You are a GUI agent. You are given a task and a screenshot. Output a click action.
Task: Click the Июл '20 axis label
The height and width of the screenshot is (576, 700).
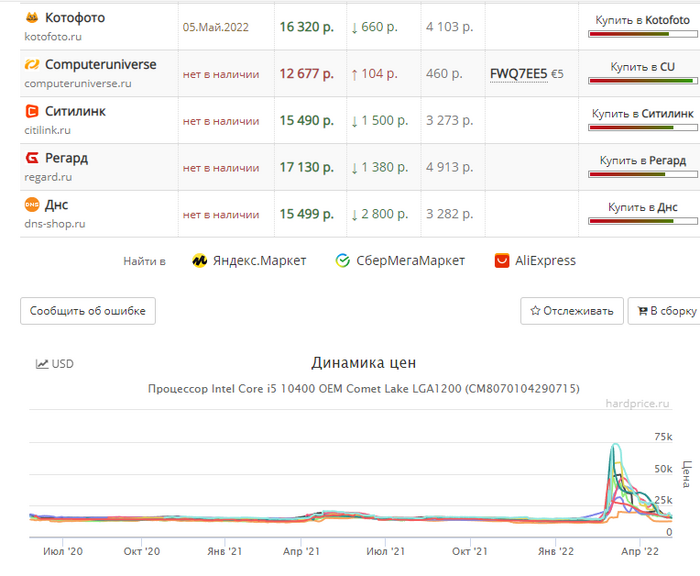coord(63,551)
